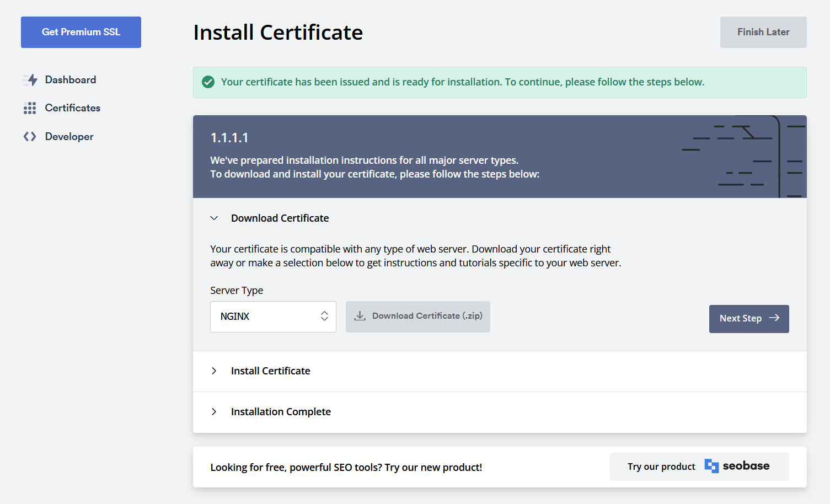Click the Install Certificate page title
Image resolution: width=830 pixels, height=504 pixels.
(278, 33)
